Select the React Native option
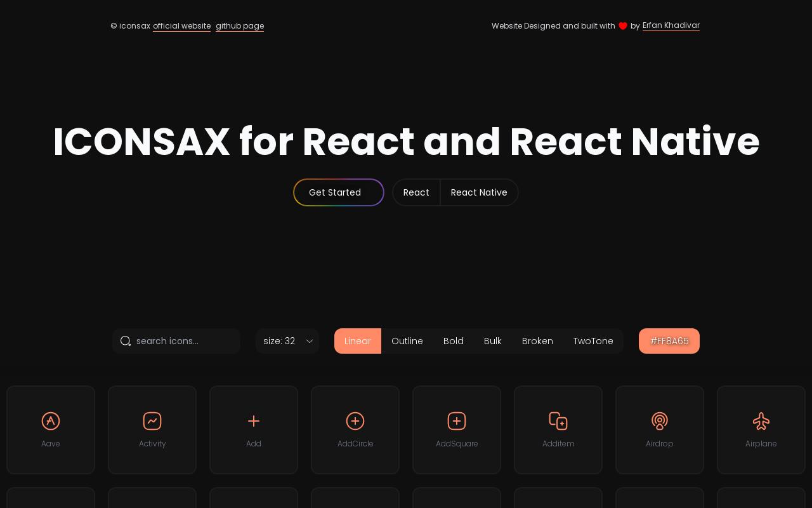Image resolution: width=812 pixels, height=508 pixels. pos(479,192)
